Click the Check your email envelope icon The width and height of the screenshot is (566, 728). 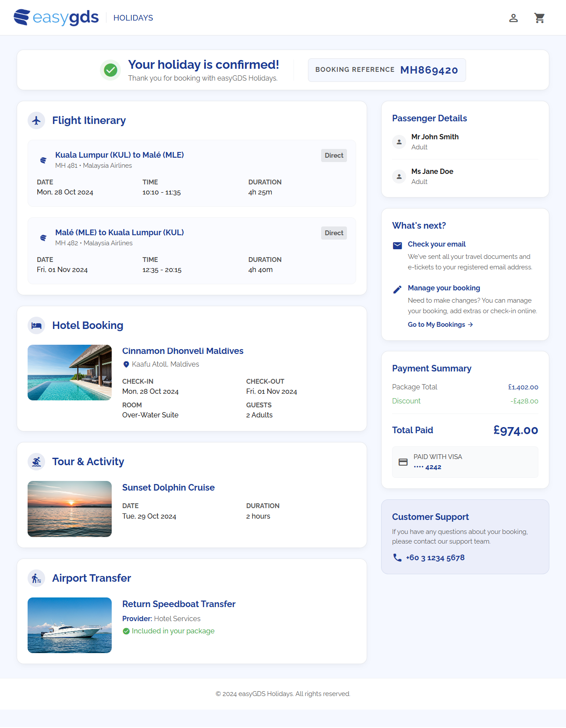[397, 245]
